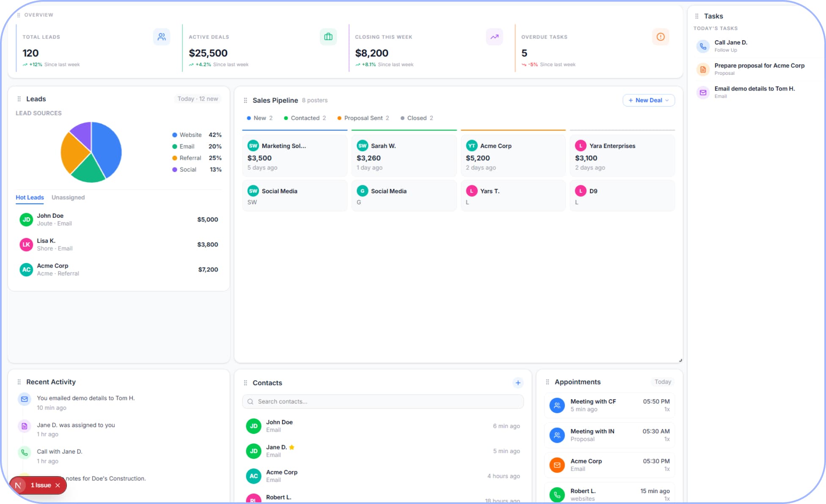Click the star next to Jane D.
The image size is (826, 504).
pos(292,447)
